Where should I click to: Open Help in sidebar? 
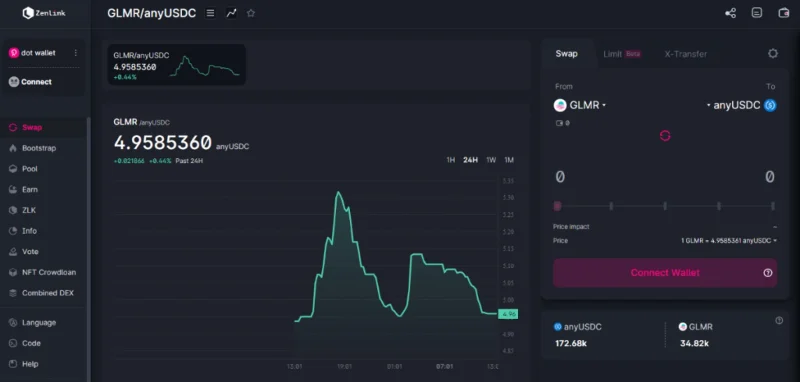coord(30,364)
